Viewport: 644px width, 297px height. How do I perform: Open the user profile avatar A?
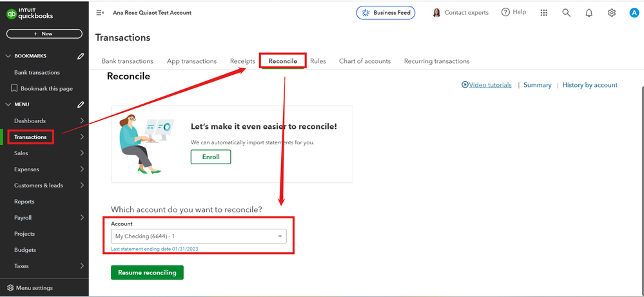634,13
